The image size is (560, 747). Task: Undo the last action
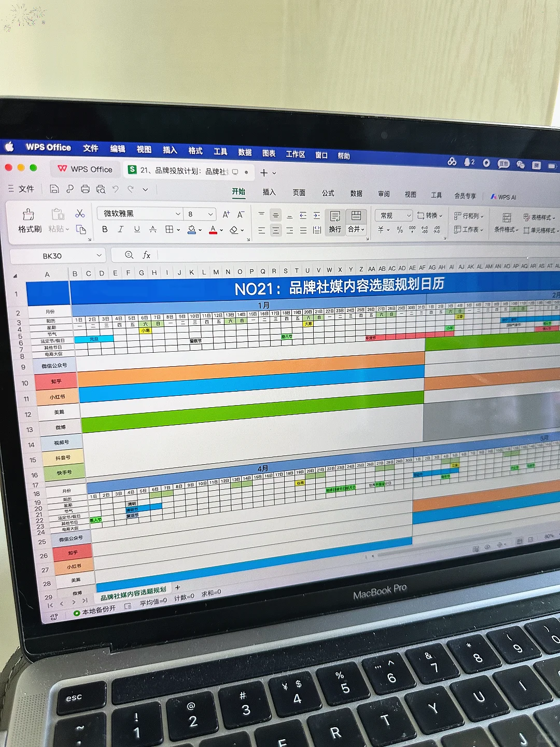click(x=116, y=189)
